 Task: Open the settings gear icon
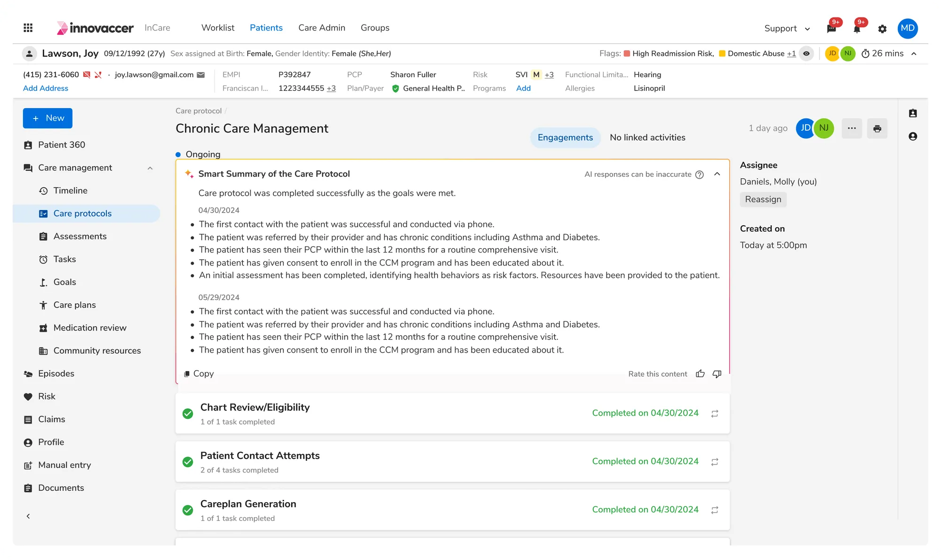point(882,29)
